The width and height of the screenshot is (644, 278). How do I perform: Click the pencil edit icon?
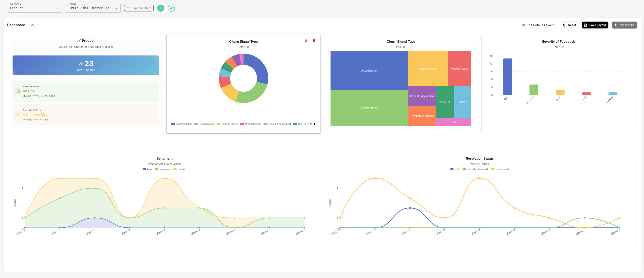coord(171,8)
